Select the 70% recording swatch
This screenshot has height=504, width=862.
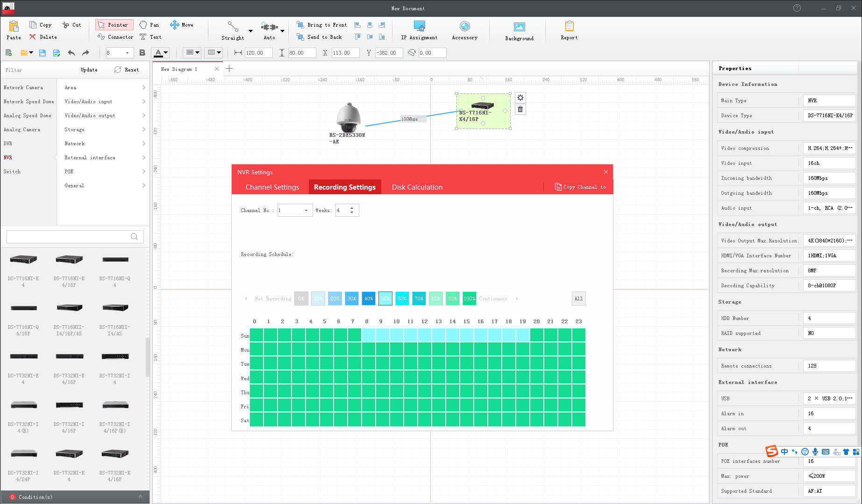tap(419, 298)
